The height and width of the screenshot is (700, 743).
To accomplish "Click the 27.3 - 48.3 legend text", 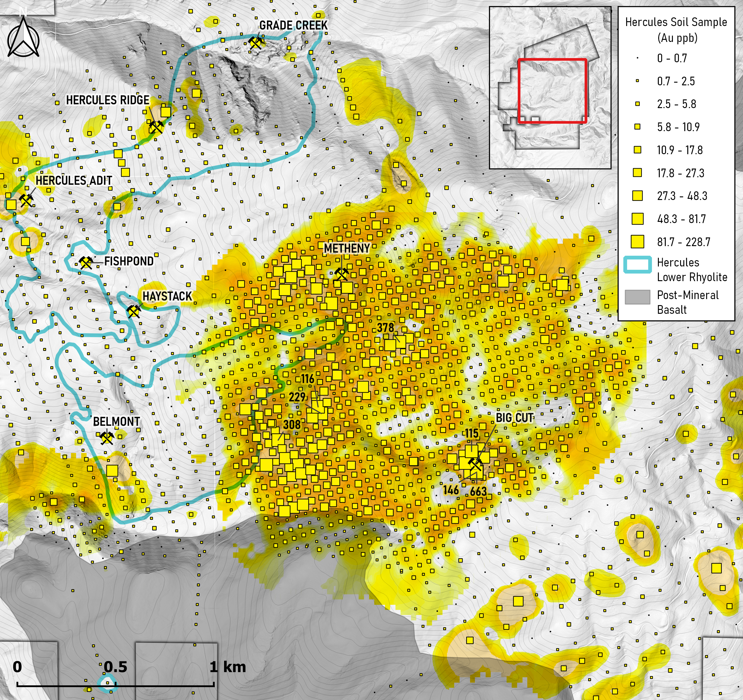I will tap(682, 196).
